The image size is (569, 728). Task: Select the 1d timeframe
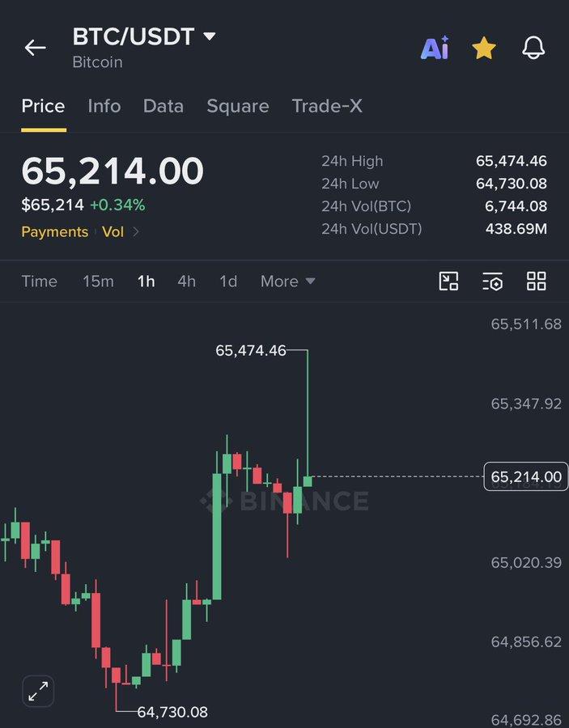click(228, 281)
